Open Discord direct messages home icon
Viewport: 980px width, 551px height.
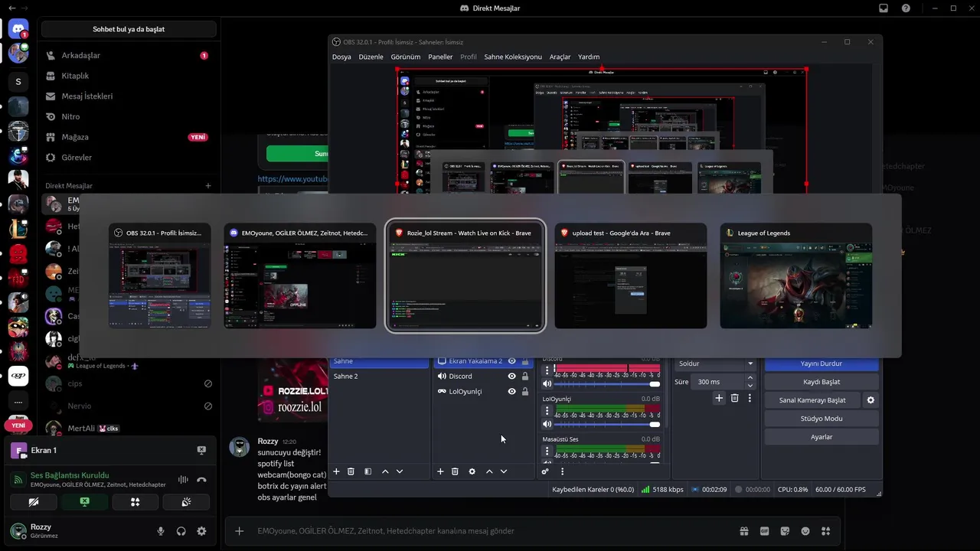coord(18,29)
